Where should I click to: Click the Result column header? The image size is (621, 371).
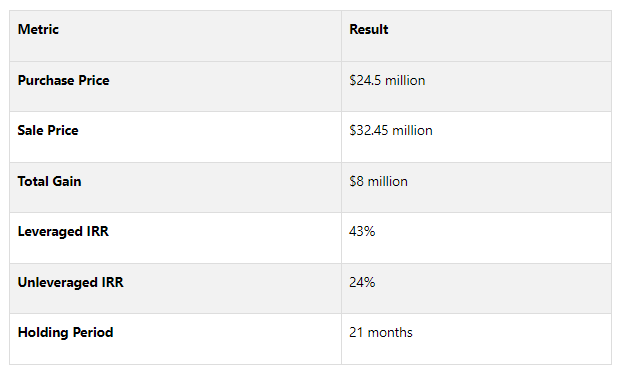368,30
